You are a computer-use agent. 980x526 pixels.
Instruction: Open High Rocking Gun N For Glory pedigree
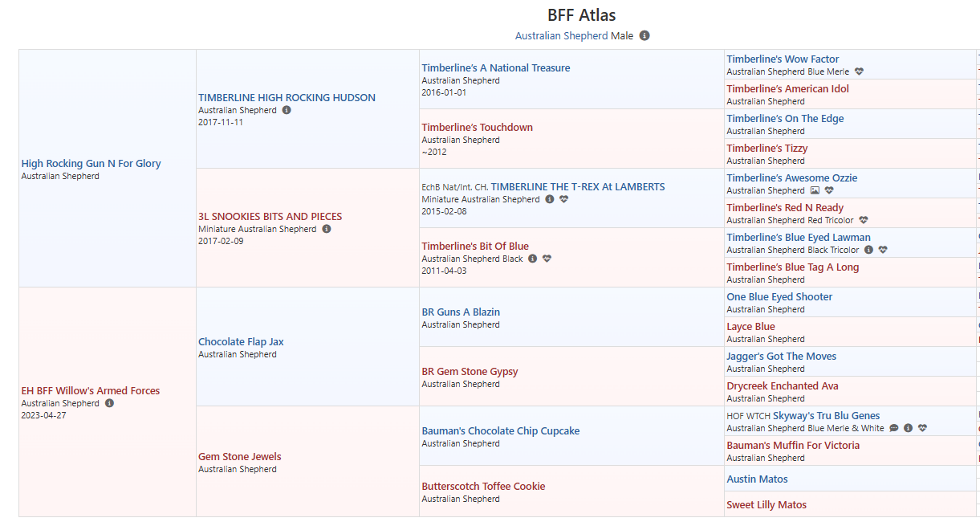pos(91,164)
